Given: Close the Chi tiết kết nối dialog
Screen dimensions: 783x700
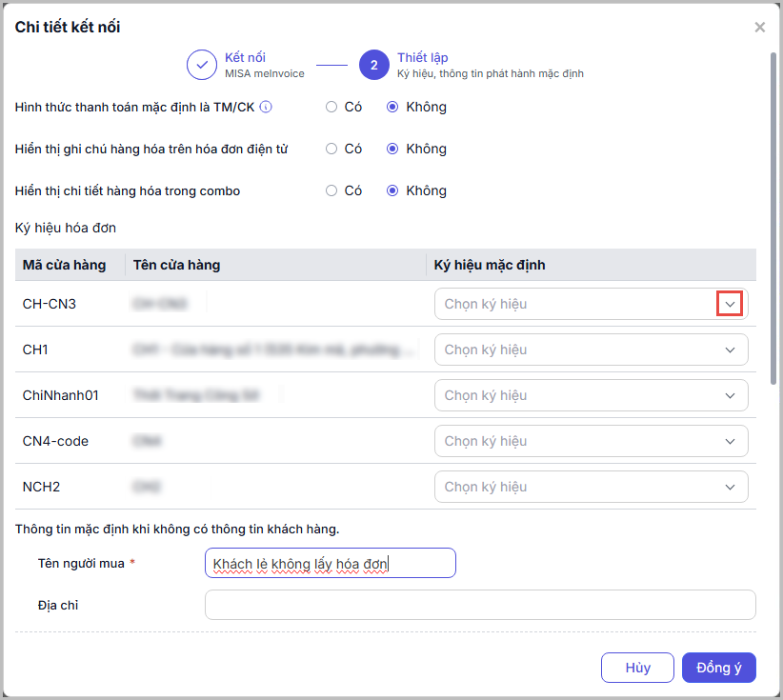Looking at the screenshot, I should pos(759,28).
